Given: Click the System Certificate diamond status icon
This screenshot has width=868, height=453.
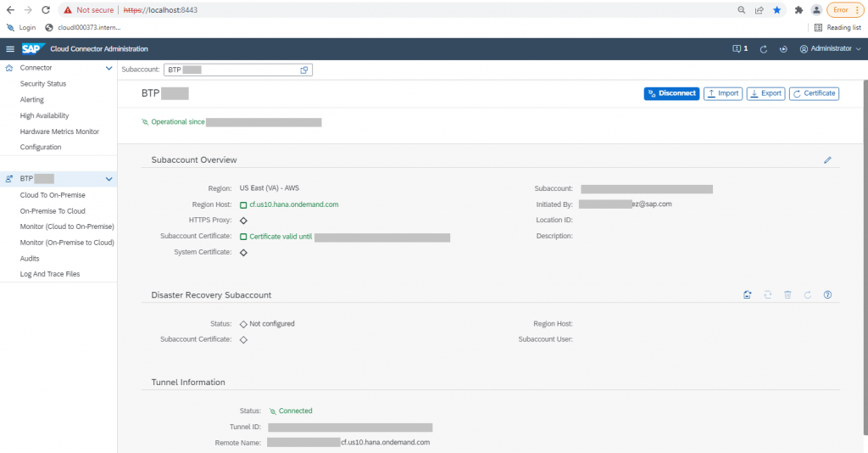Looking at the screenshot, I should 243,253.
